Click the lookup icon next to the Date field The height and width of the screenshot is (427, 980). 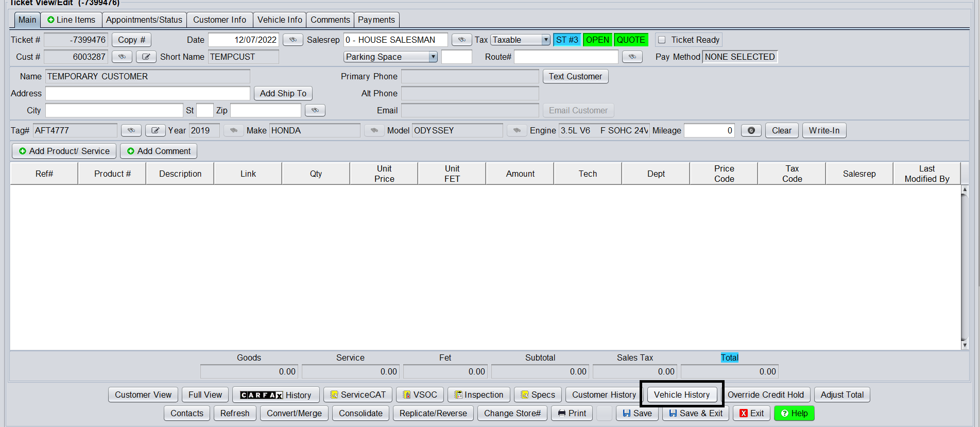point(293,40)
